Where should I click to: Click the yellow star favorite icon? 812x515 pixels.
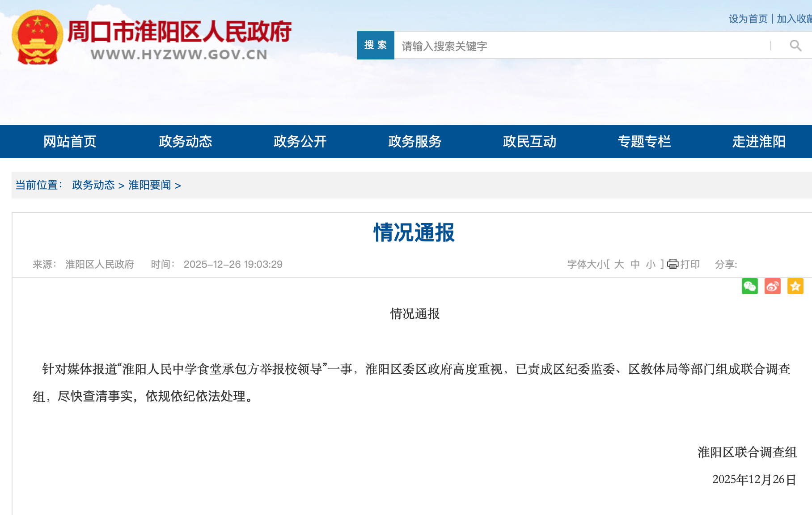795,286
